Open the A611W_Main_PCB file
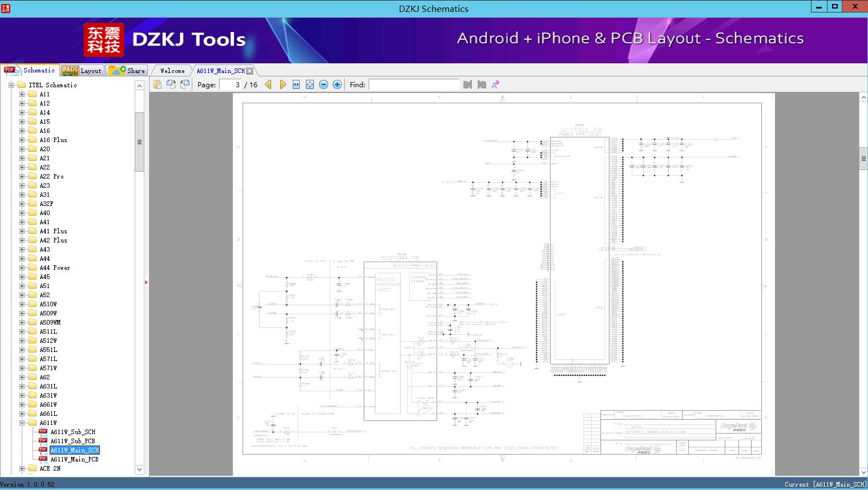 (x=74, y=459)
